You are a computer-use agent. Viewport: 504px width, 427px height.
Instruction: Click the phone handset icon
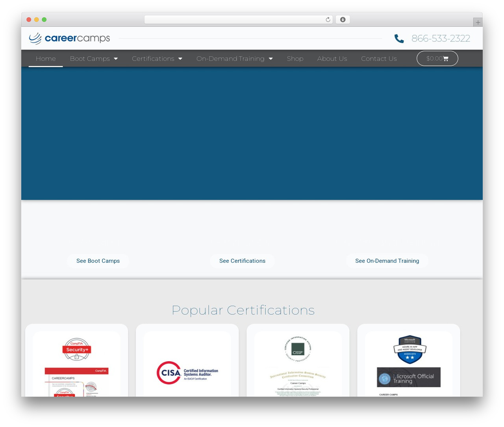pyautogui.click(x=399, y=38)
